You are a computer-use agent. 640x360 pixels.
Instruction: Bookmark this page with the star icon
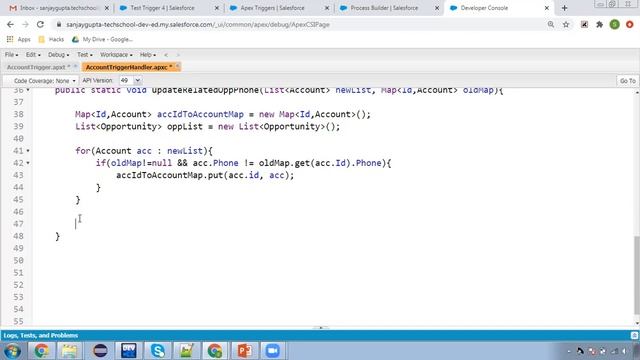click(566, 24)
